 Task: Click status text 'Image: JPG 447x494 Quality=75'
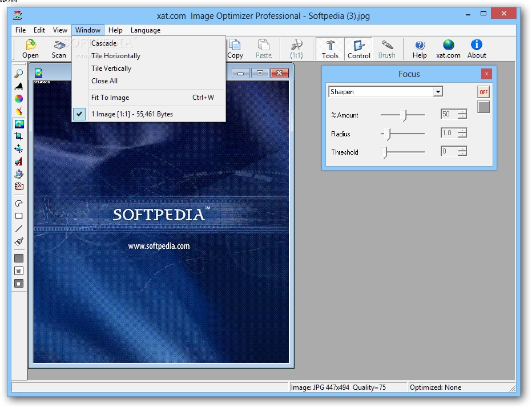click(x=338, y=387)
